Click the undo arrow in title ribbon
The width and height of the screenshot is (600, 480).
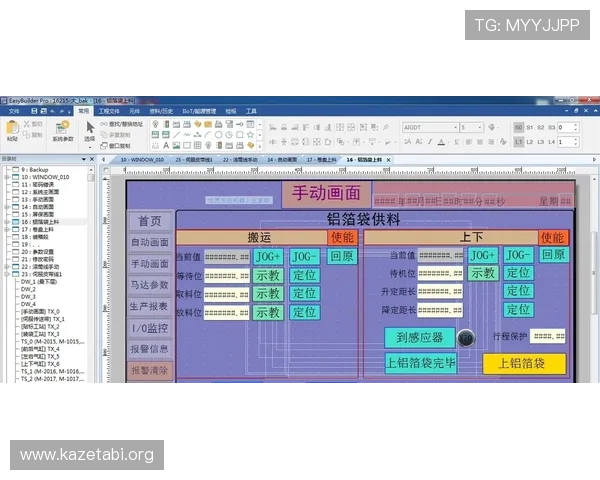click(52, 111)
